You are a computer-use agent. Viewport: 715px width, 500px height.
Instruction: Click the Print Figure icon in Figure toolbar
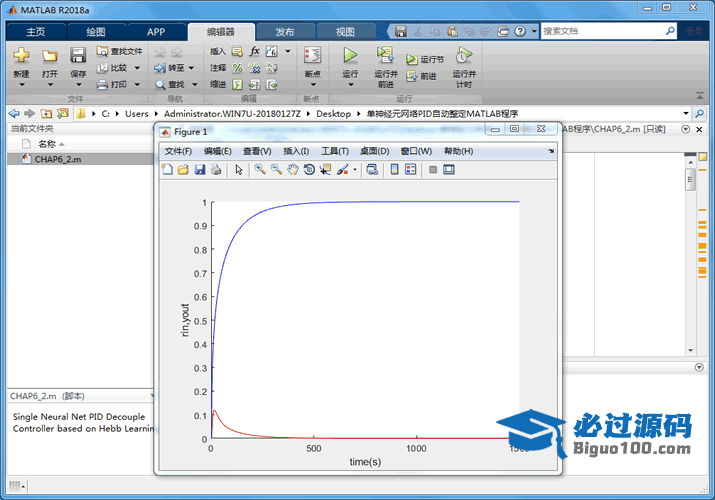tap(216, 170)
